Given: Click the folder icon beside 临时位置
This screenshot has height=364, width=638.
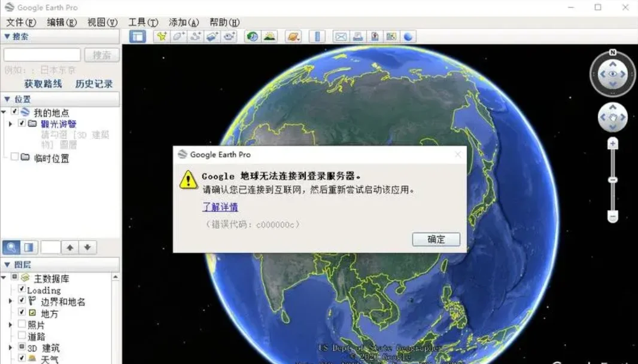Looking at the screenshot, I should click(26, 157).
